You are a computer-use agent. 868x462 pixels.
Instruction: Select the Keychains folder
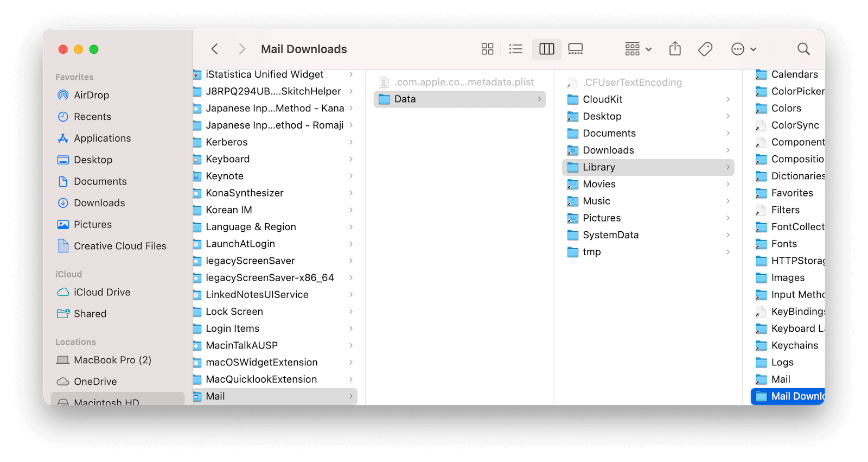pos(788,345)
